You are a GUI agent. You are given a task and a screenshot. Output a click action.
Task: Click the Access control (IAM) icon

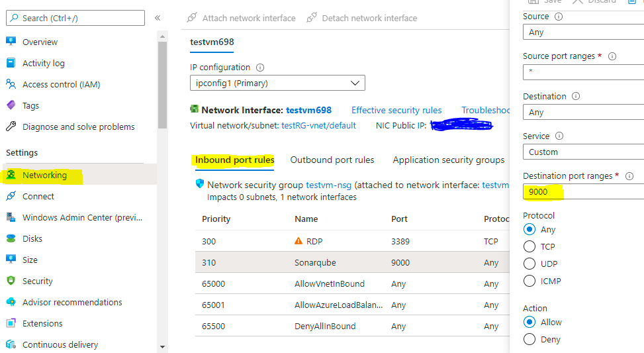coord(11,84)
